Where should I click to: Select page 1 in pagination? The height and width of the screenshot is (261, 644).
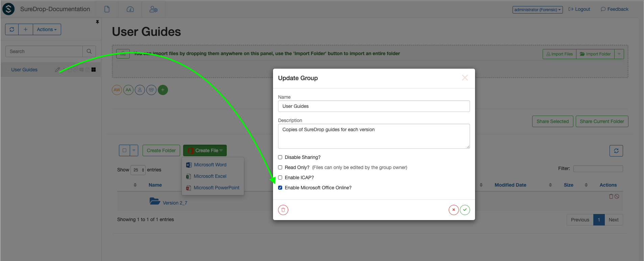(x=599, y=220)
